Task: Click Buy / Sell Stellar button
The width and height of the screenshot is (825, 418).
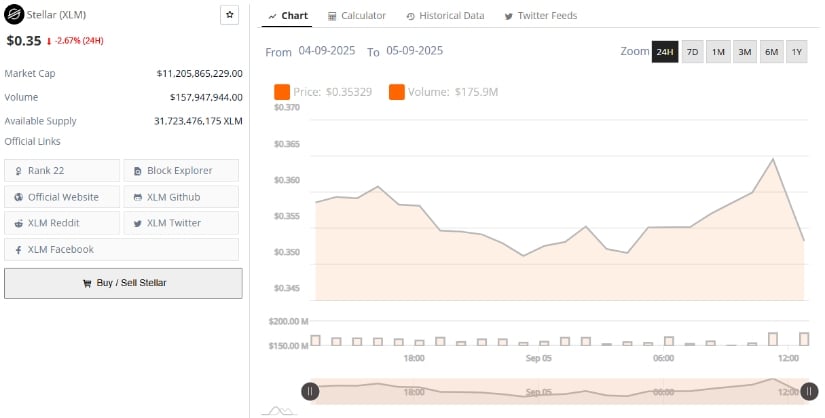Action: (124, 283)
